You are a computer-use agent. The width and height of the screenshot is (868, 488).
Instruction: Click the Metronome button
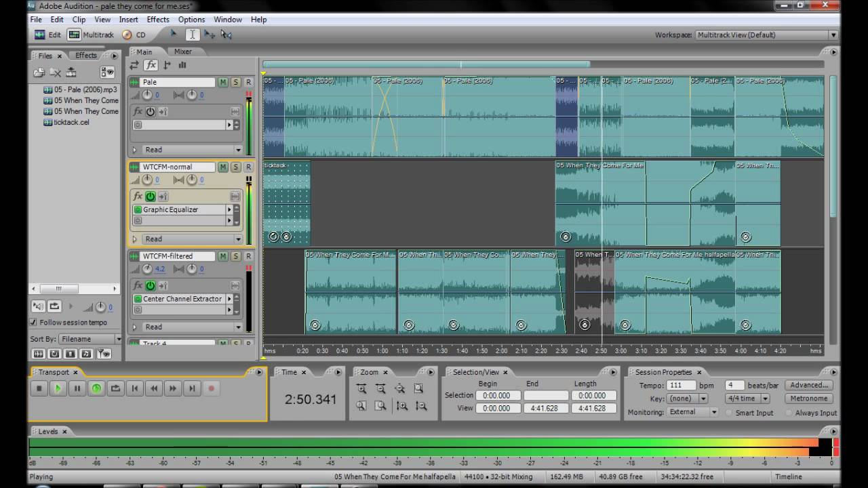[809, 399]
